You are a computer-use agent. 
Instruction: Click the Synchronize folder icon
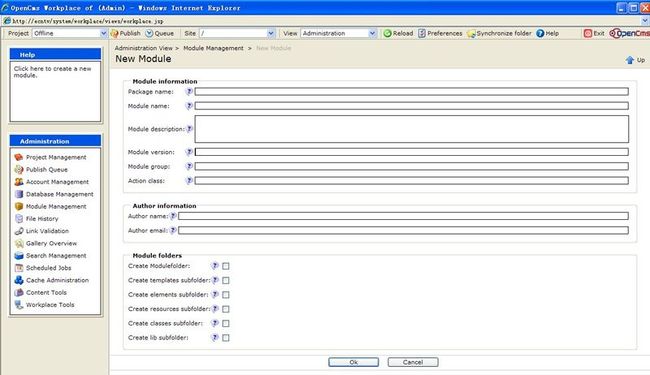(x=471, y=34)
